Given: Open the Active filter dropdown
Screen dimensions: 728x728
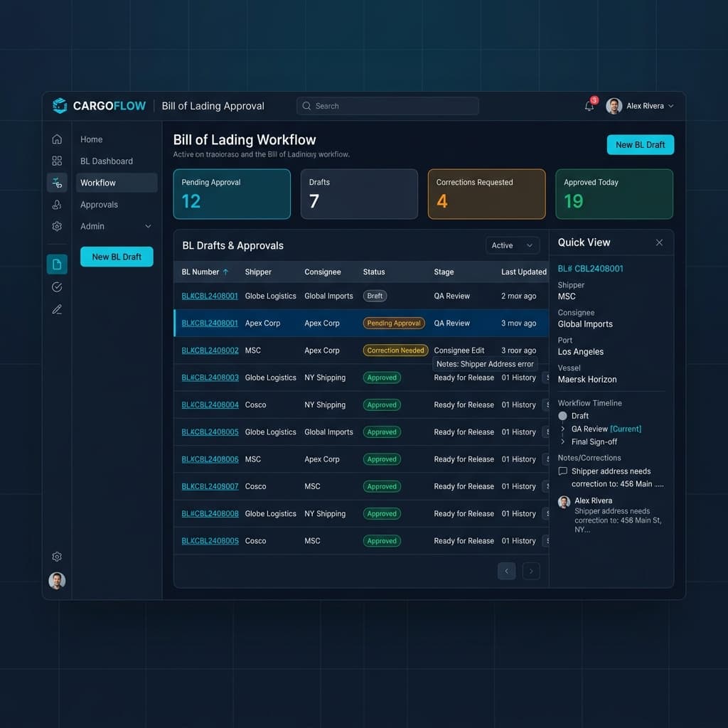Looking at the screenshot, I should [x=512, y=245].
